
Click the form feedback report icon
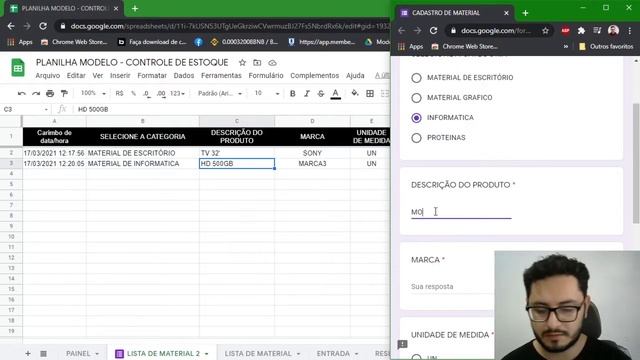tap(402, 344)
